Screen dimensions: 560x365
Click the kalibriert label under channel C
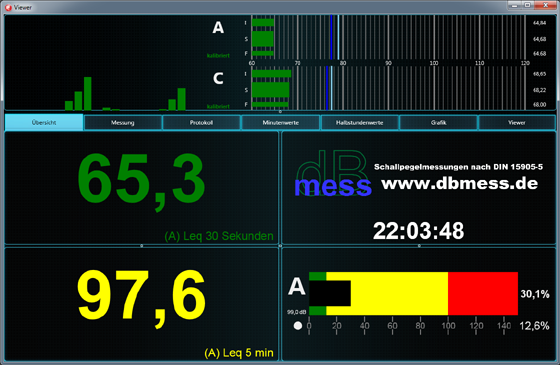click(x=218, y=106)
